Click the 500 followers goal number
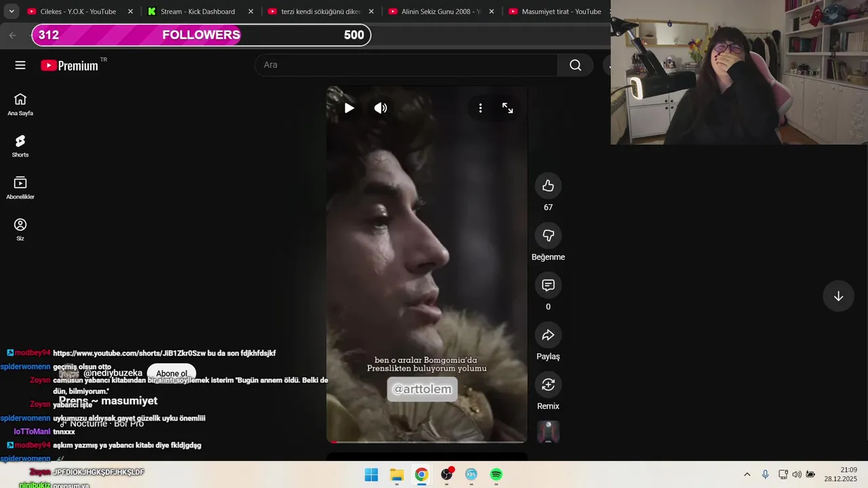The height and width of the screenshot is (488, 868). pyautogui.click(x=354, y=35)
